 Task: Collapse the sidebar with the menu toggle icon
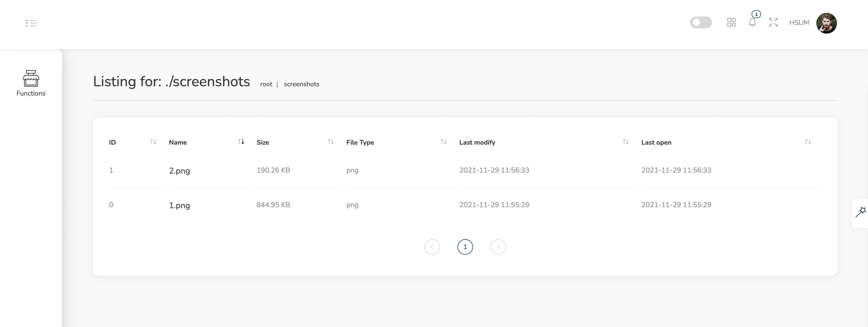(31, 23)
